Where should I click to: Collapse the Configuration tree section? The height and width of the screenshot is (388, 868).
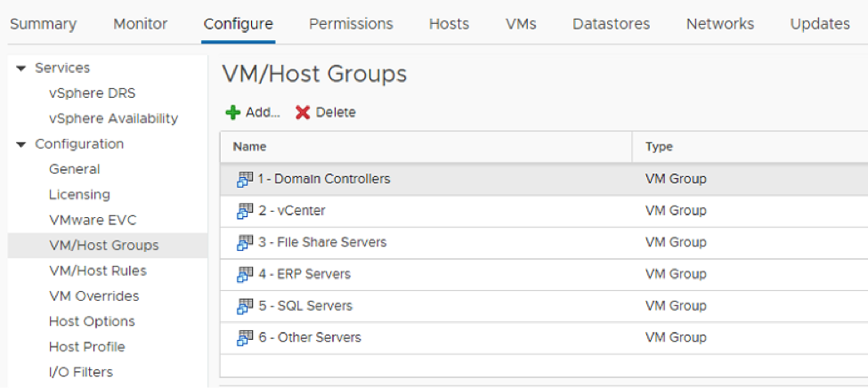click(x=20, y=144)
